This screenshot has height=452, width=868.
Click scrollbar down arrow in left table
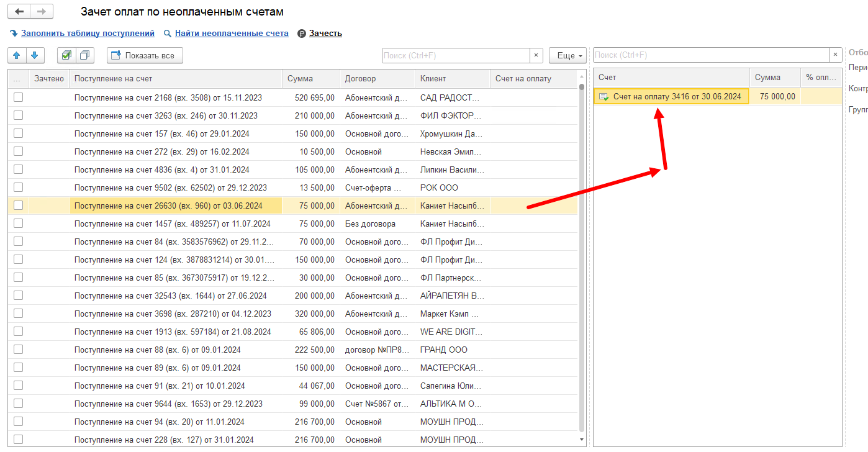pyautogui.click(x=582, y=440)
